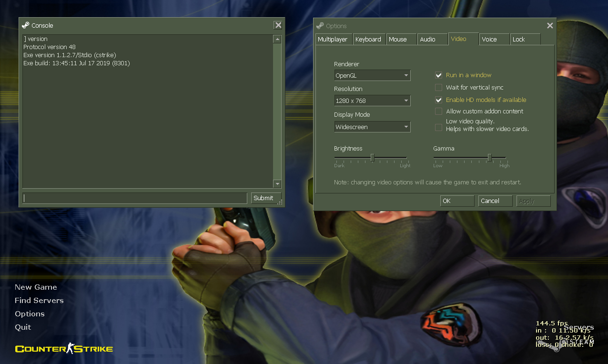Screen dimensions: 608x364
Task: Click OK in Options dialog
Action: pyautogui.click(x=457, y=201)
